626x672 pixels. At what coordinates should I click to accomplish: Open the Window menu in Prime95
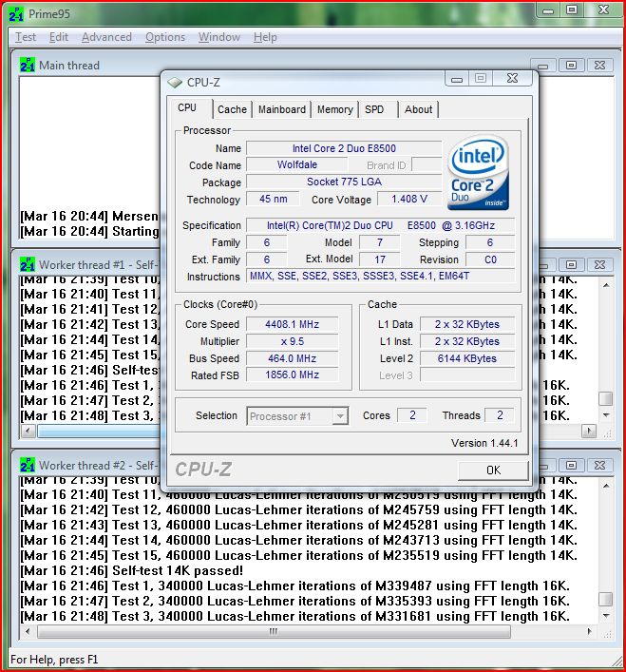click(x=219, y=37)
